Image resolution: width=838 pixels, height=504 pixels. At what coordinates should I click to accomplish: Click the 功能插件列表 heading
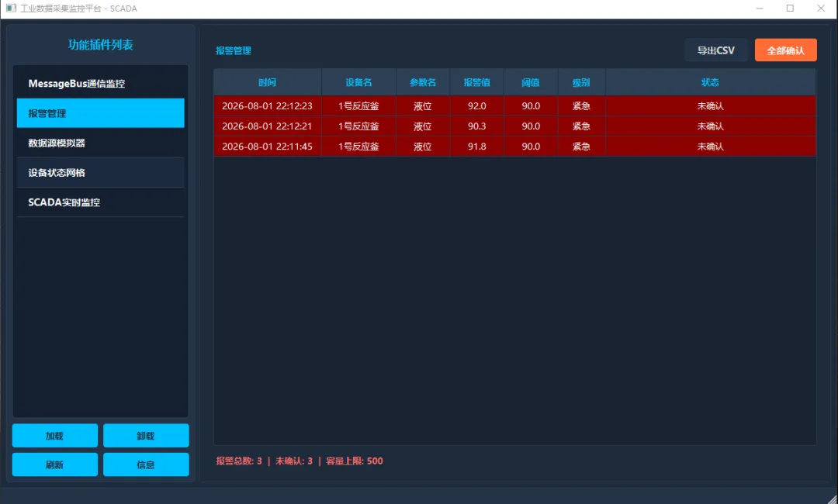pyautogui.click(x=100, y=45)
